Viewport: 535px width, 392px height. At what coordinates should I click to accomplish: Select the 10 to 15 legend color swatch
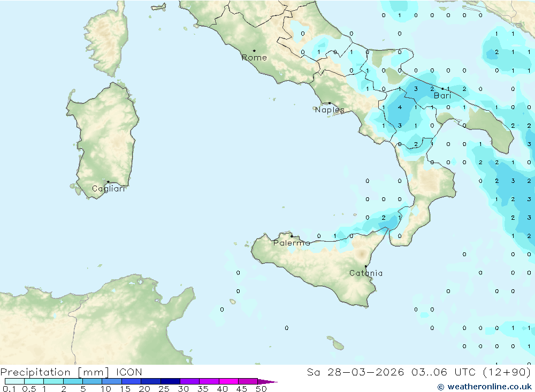pyautogui.click(x=112, y=381)
